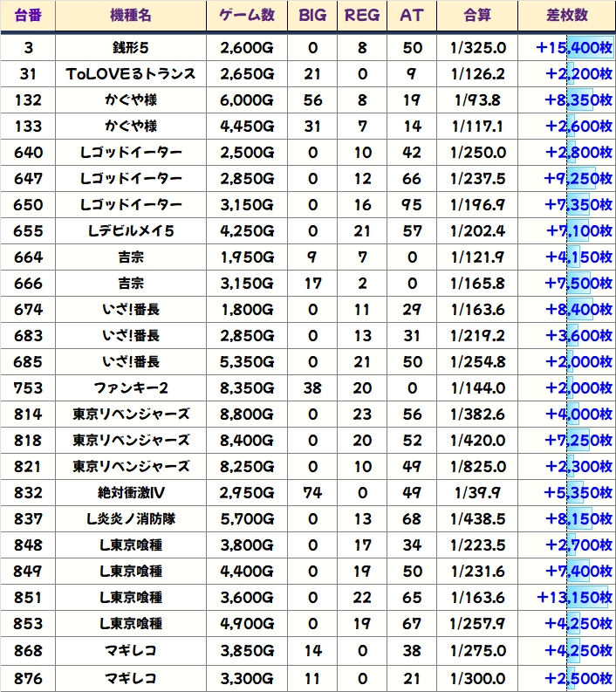Select the 銭形5 machine name
This screenshot has width=616, height=692.
131,48
